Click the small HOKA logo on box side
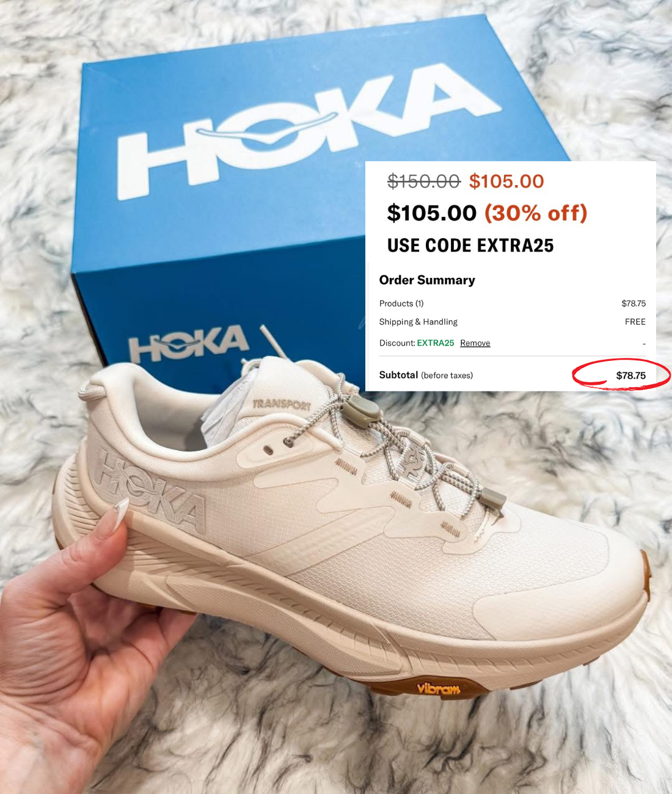 click(x=188, y=344)
